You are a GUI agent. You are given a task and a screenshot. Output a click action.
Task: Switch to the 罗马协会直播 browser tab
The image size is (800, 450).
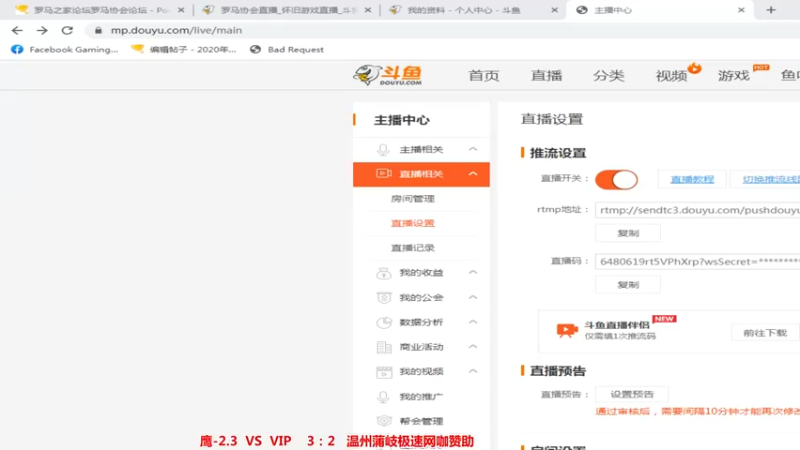tap(286, 10)
